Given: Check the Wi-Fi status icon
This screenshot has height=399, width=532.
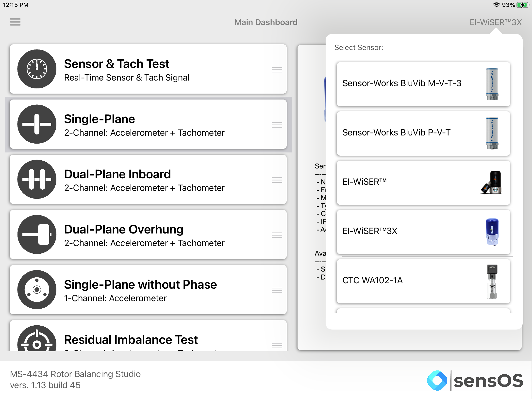Looking at the screenshot, I should point(496,5).
